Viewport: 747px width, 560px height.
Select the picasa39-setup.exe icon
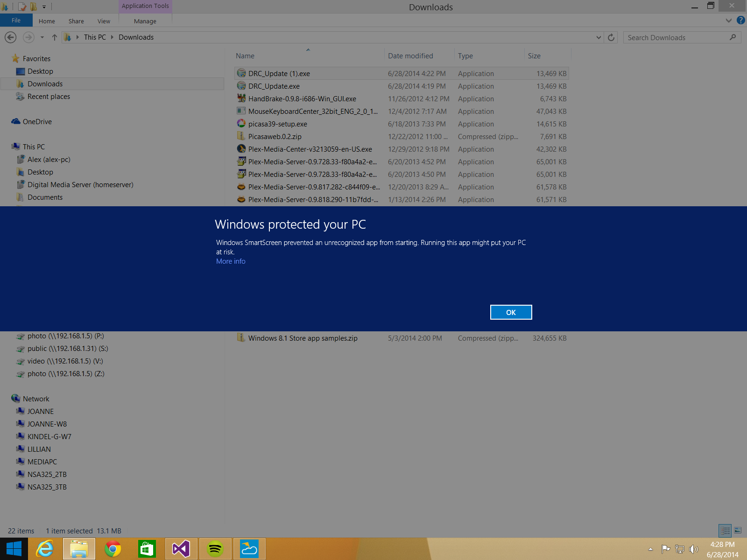point(241,123)
